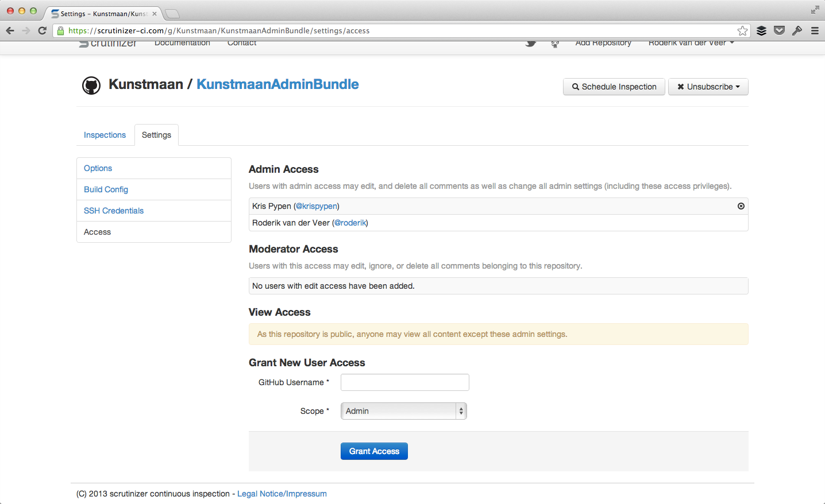Click the Documentation nav link
The image size is (825, 504).
[x=182, y=43]
